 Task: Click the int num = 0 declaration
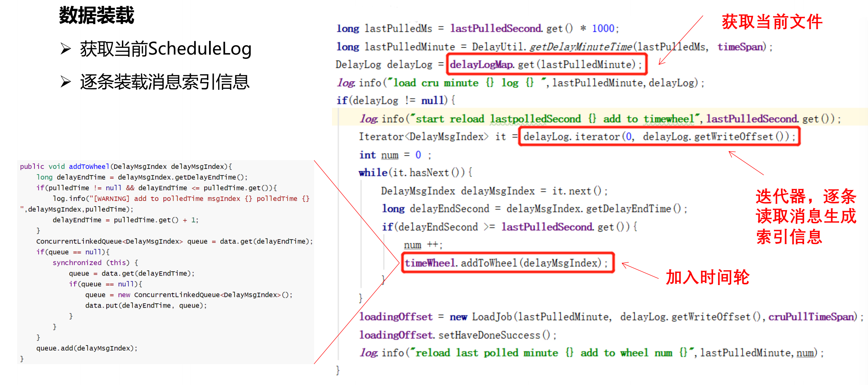pyautogui.click(x=395, y=155)
